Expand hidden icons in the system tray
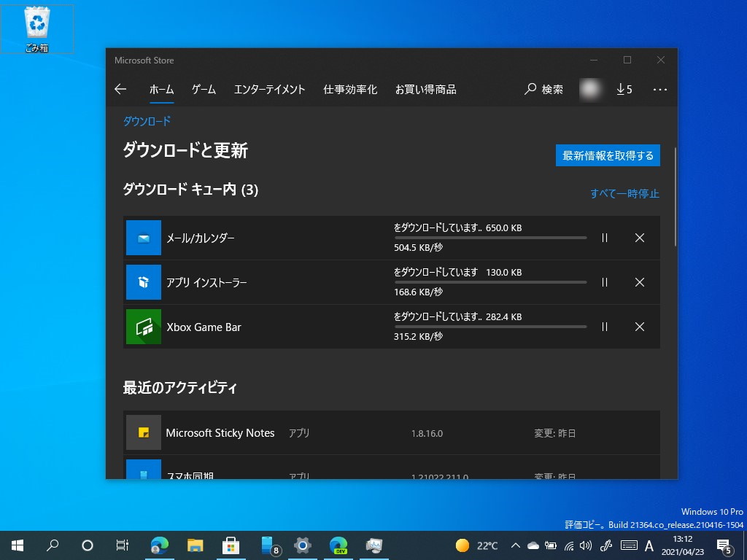747x560 pixels. tap(515, 545)
